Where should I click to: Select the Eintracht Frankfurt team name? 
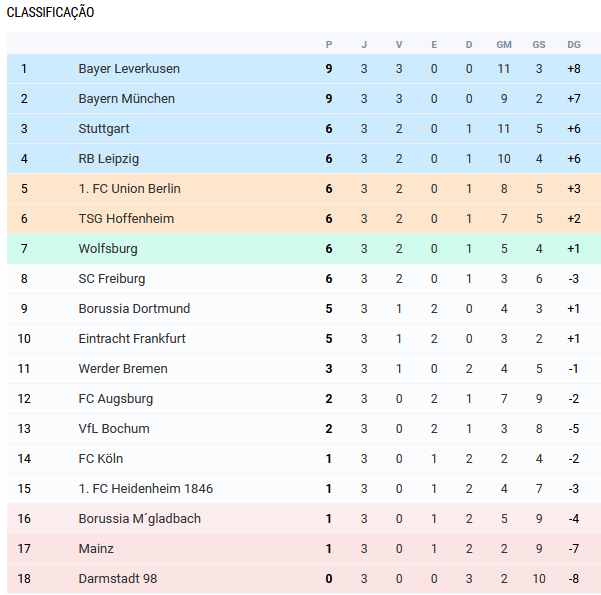click(132, 339)
